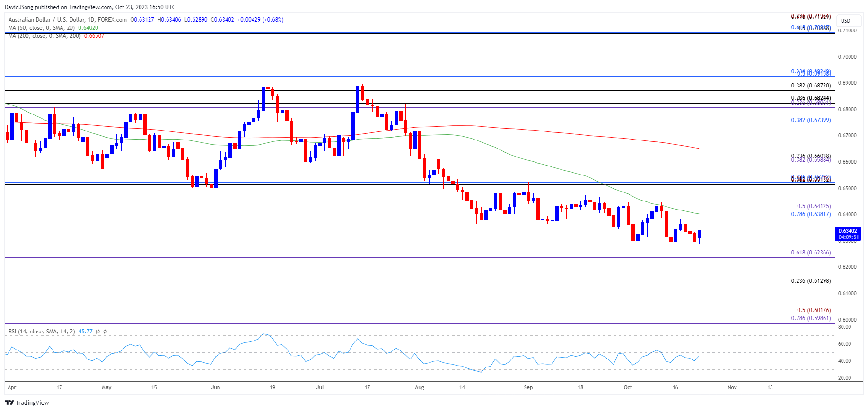Click the 200 MA value 0.66507
This screenshot has height=411, width=868.
point(94,36)
